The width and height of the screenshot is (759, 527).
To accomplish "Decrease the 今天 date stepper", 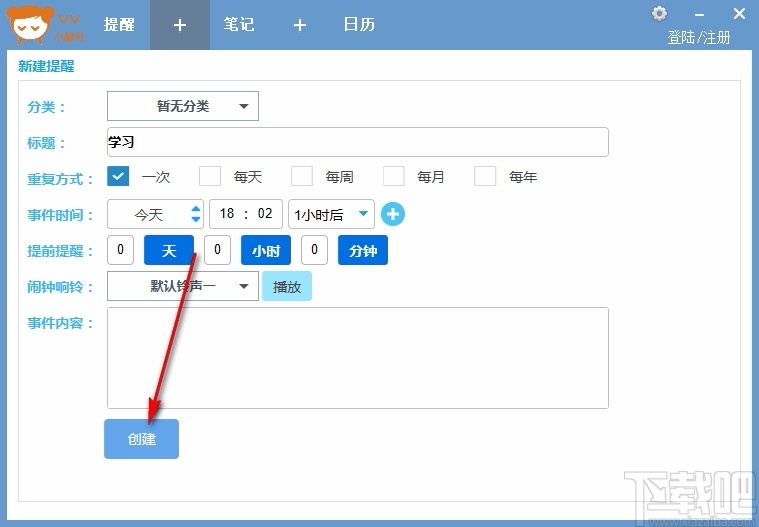I will (x=196, y=219).
